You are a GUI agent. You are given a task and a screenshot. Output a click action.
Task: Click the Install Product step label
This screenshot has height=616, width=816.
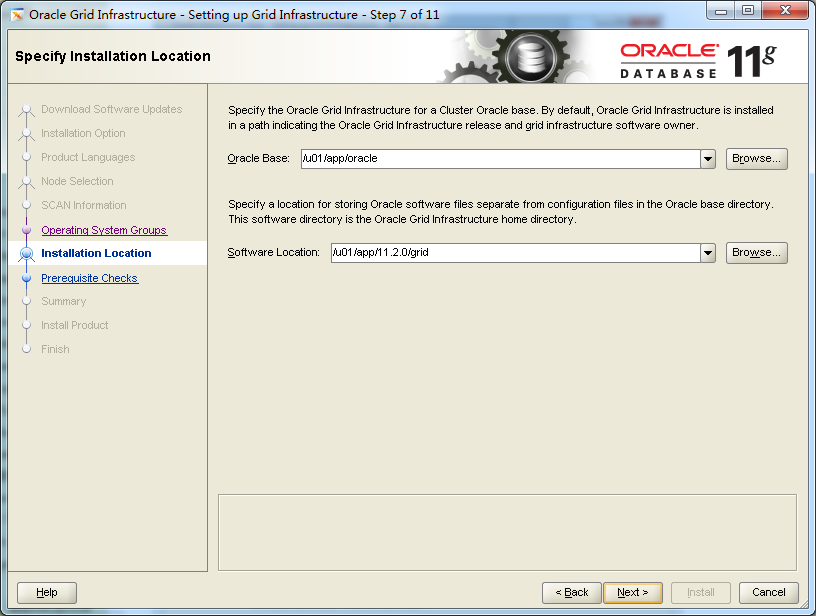coord(74,325)
